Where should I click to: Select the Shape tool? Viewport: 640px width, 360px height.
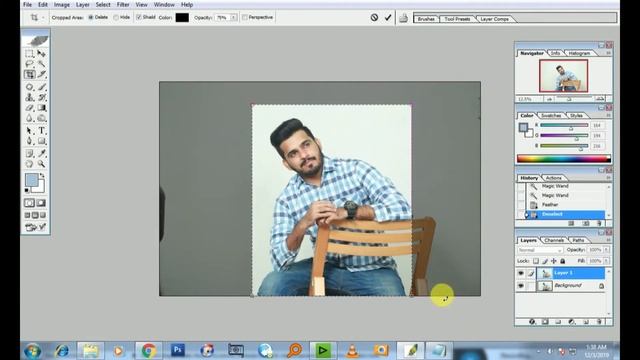point(41,141)
